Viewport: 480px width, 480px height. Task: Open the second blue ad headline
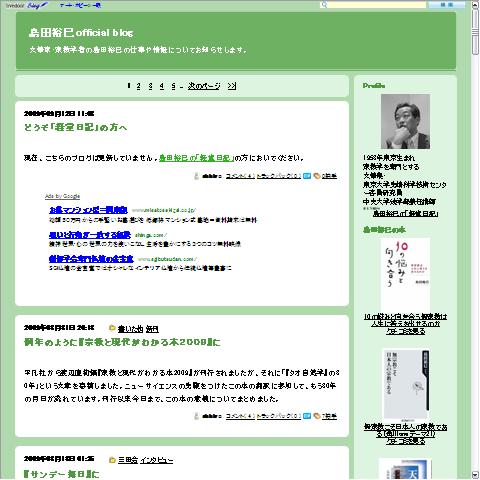pyautogui.click(x=90, y=235)
